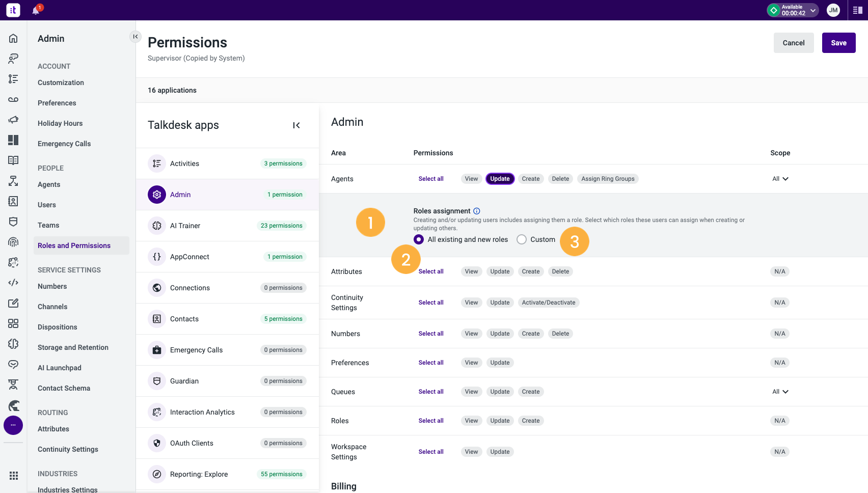Click the JM profile avatar
This screenshot has width=868, height=493.
[833, 10]
